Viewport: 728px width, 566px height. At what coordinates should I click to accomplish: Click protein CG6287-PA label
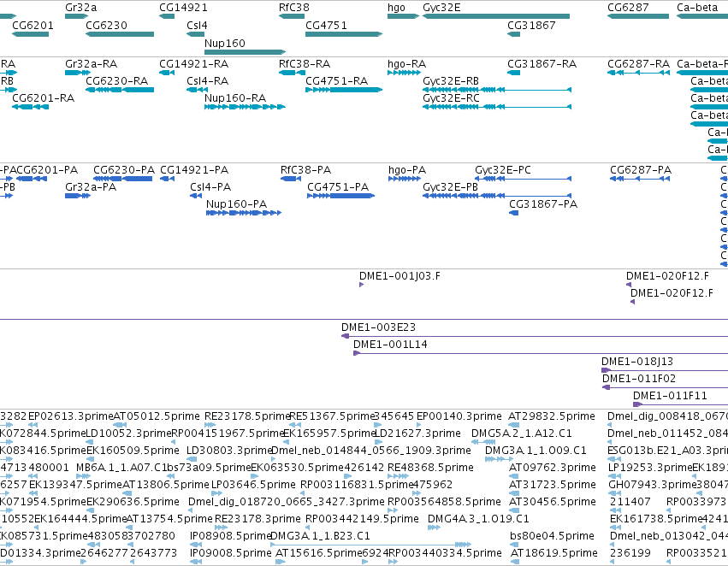tap(641, 170)
